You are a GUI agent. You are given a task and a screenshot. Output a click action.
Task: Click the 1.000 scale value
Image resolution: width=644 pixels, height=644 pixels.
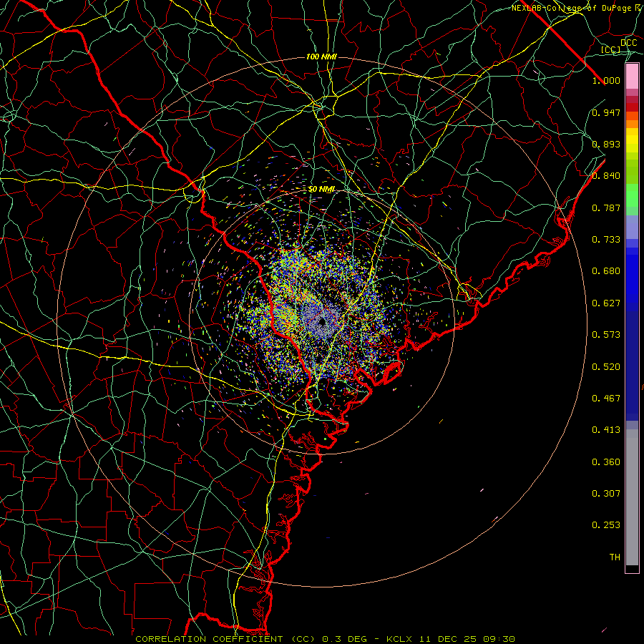click(606, 80)
